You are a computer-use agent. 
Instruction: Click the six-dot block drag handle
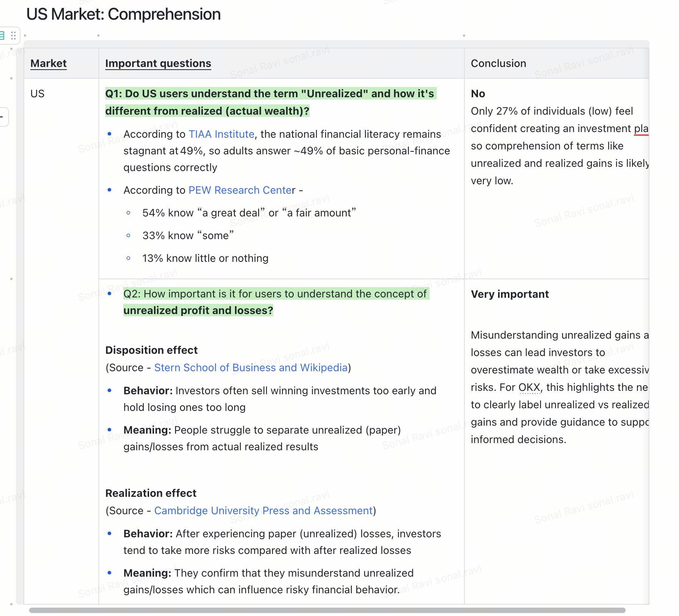coord(14,36)
